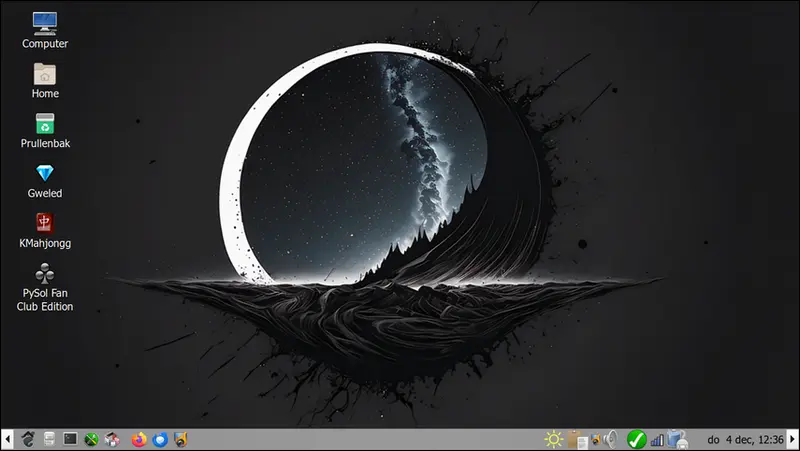Open the colored boxes package icon

pos(112,439)
